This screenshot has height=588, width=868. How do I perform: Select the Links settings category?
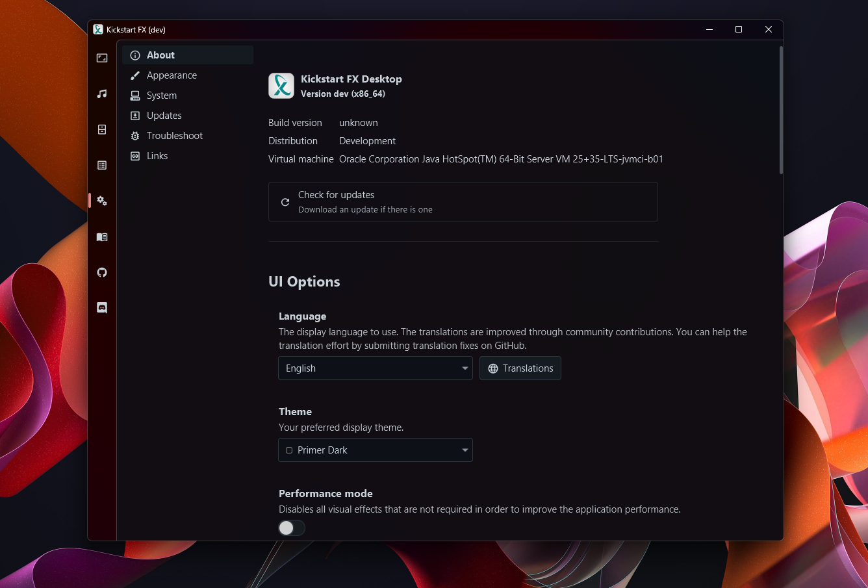(x=188, y=156)
